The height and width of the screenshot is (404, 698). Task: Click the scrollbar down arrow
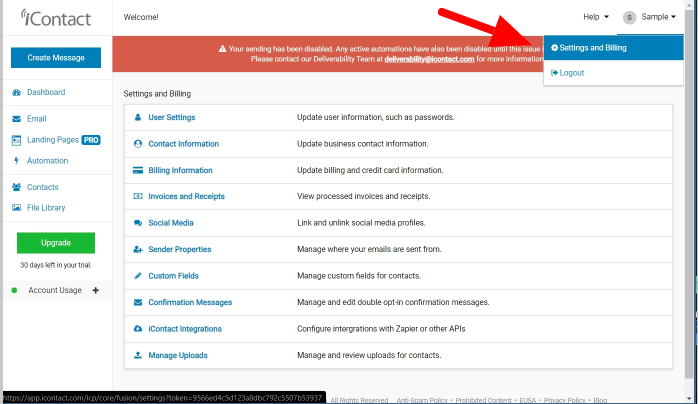pos(689,399)
